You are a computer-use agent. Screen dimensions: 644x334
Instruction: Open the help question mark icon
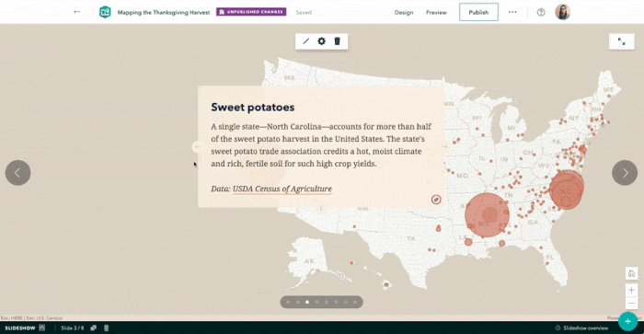(x=541, y=12)
